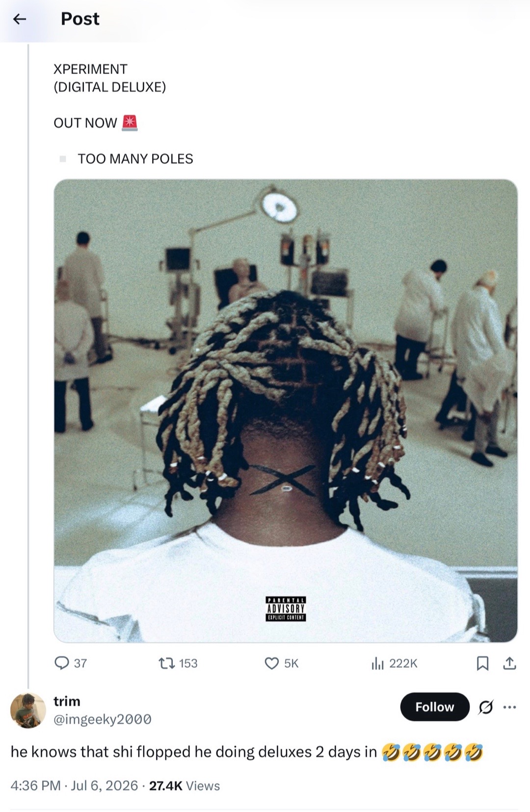Click the 4:36 PM Jul 6, 2026 timestamp

pyautogui.click(x=74, y=786)
